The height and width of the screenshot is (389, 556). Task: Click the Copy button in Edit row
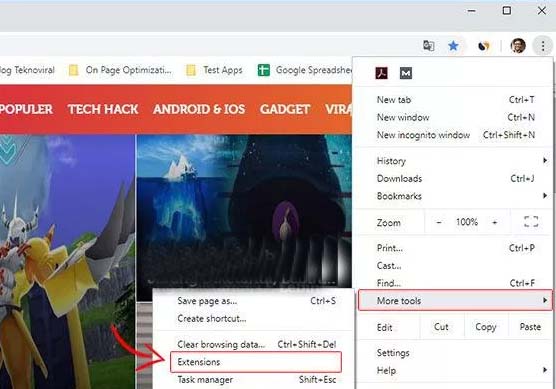click(485, 327)
